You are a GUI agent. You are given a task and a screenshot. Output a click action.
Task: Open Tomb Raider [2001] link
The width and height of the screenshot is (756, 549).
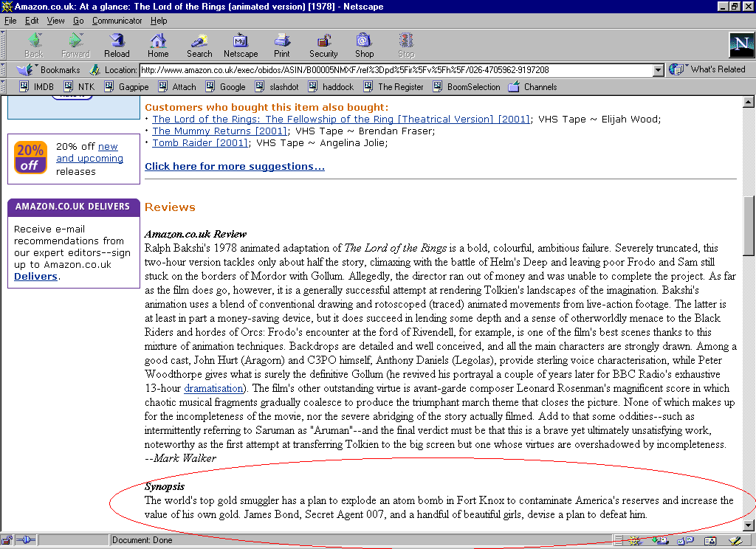(x=201, y=142)
